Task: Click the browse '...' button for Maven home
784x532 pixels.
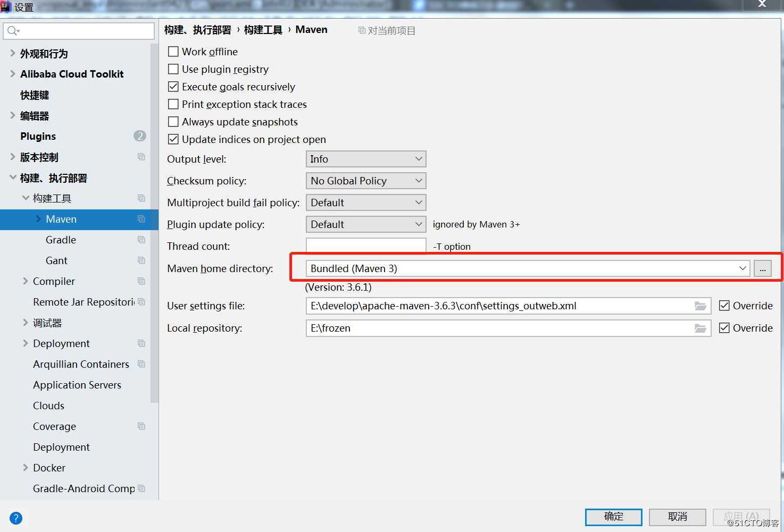Action: point(763,268)
